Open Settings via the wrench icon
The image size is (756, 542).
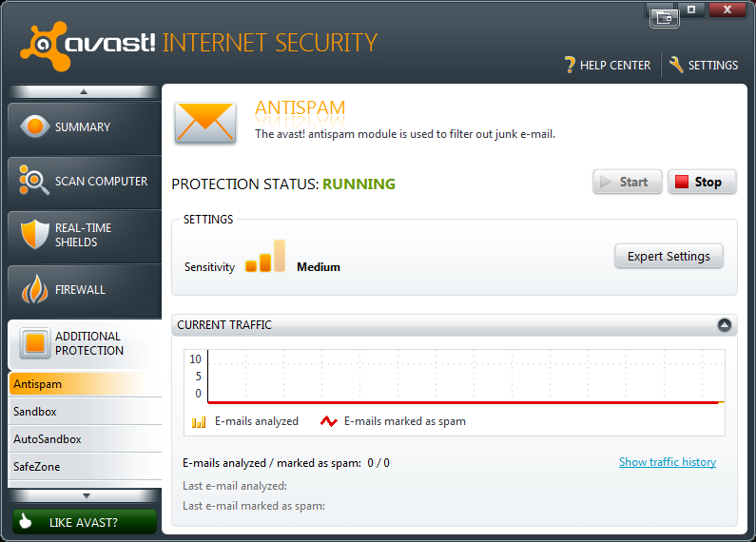pos(676,65)
